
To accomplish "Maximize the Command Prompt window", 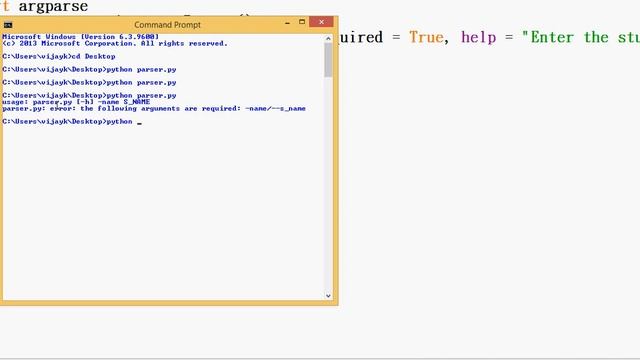I will coord(302,22).
